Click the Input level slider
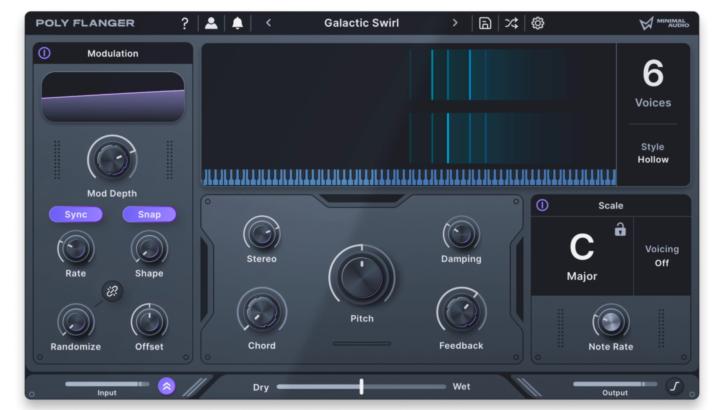 107,384
